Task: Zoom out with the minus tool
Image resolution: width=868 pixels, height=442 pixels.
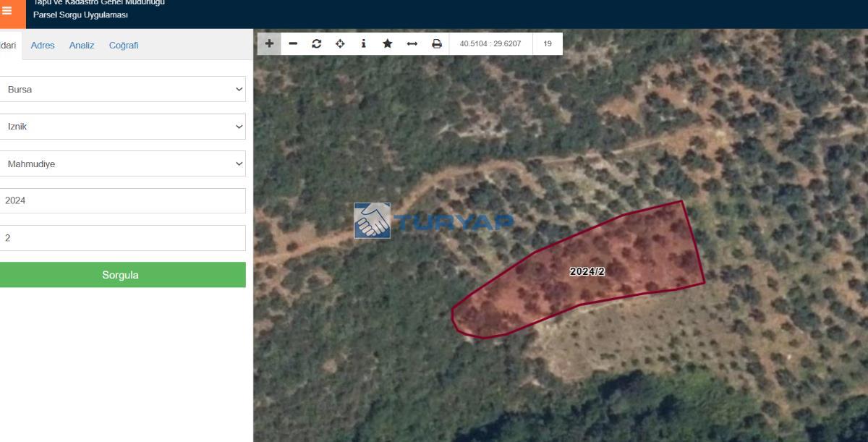Action: point(293,43)
